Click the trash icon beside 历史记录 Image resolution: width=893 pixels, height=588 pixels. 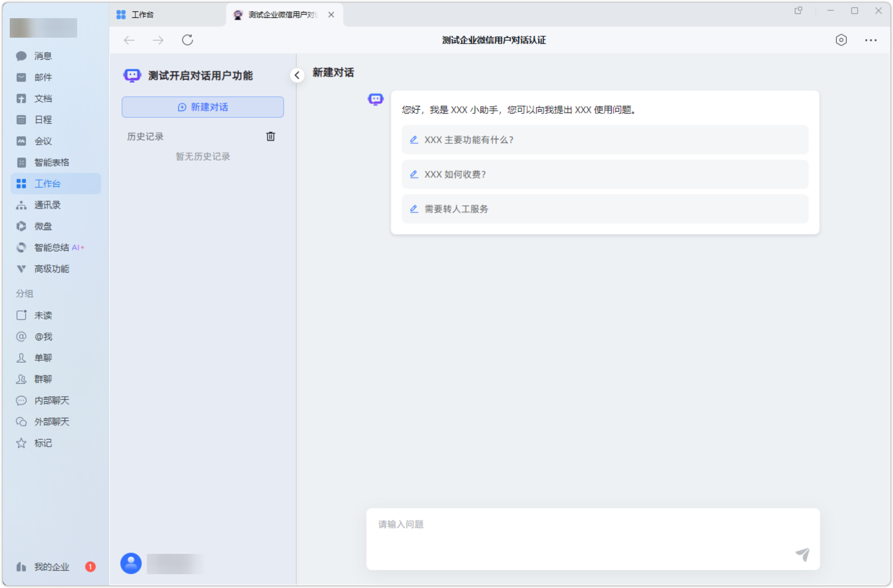[270, 137]
